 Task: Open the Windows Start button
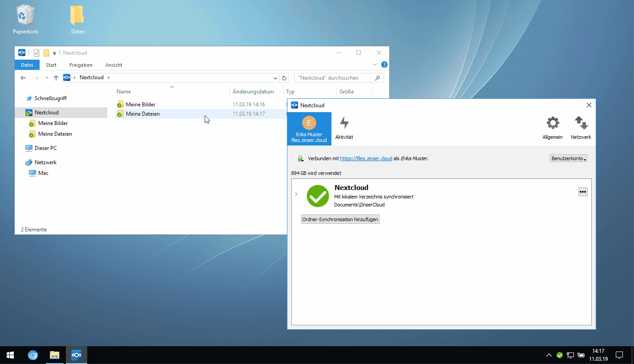coord(10,355)
